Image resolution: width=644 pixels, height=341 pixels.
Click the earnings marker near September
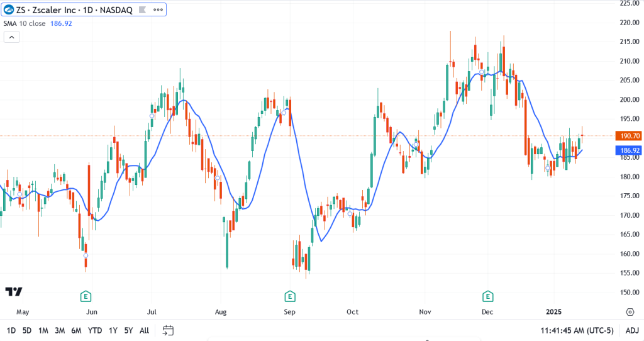pos(290,296)
